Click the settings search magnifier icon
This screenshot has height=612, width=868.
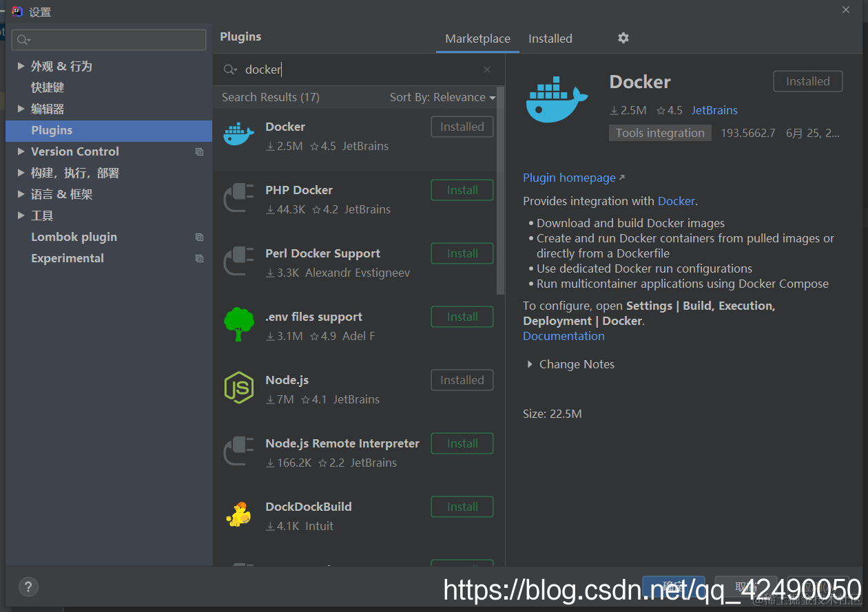(x=23, y=40)
